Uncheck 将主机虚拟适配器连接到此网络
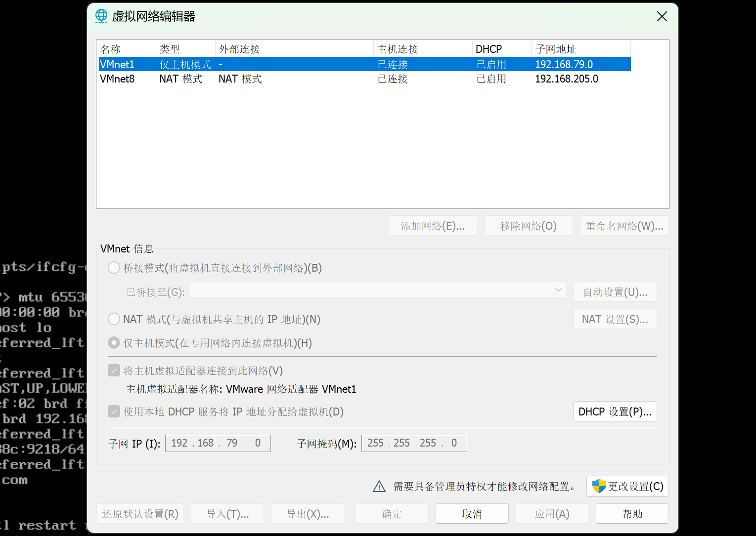 point(114,370)
